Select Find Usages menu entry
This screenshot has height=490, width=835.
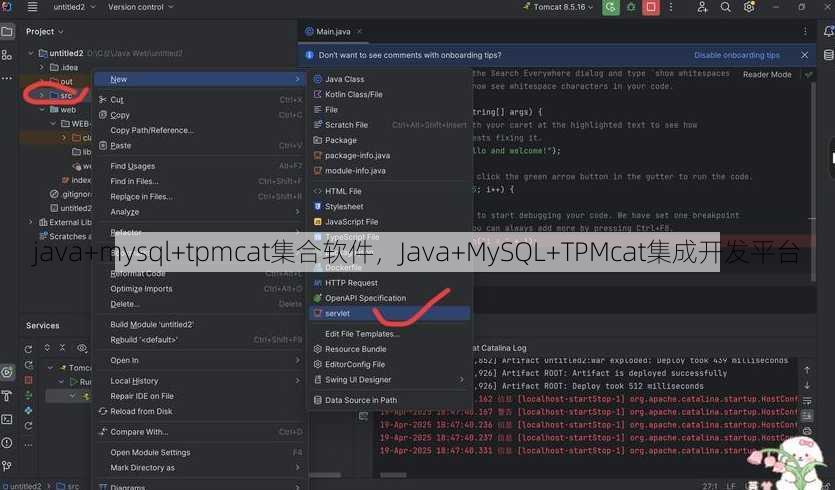tap(199, 166)
